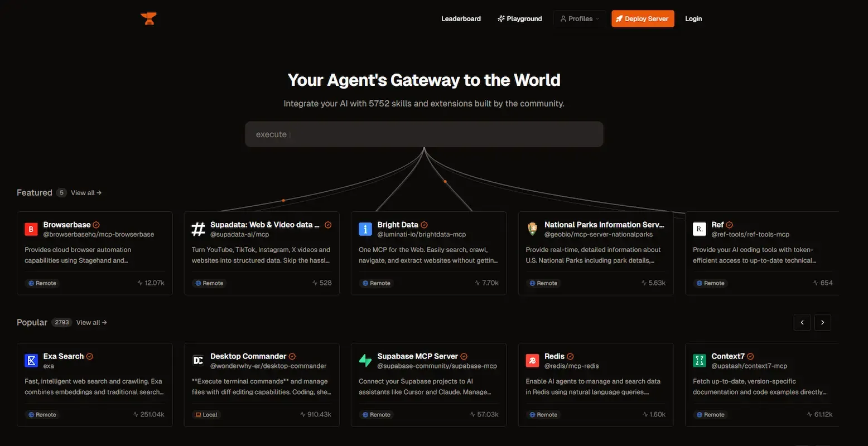Click the Exa Search blue logo icon

pyautogui.click(x=31, y=361)
